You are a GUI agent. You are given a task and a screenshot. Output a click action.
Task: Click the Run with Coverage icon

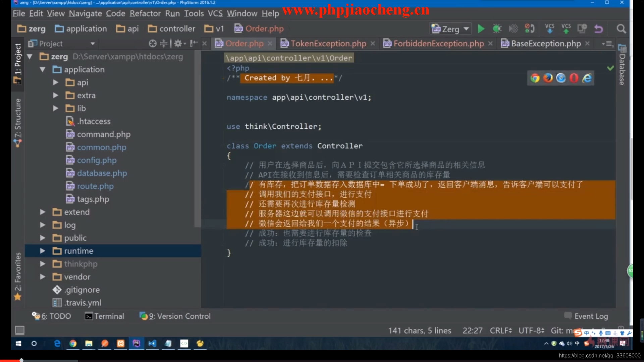pos(513,29)
